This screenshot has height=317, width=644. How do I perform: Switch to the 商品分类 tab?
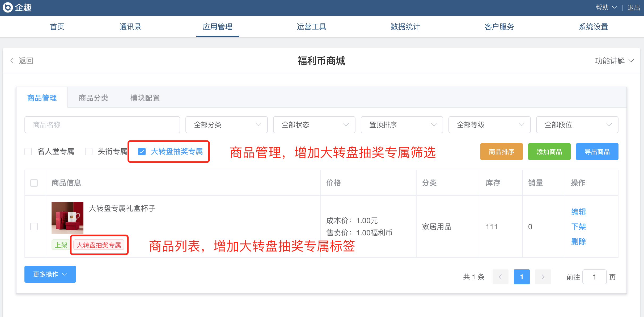(x=93, y=98)
